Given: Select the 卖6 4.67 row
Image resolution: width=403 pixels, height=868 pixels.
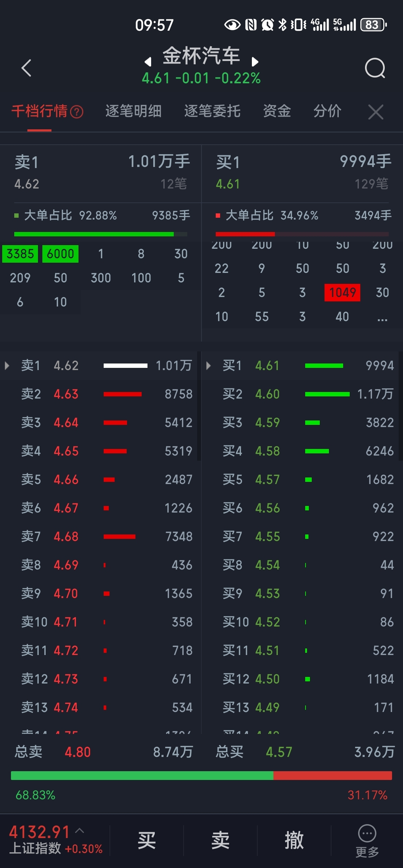Looking at the screenshot, I should click(x=101, y=508).
